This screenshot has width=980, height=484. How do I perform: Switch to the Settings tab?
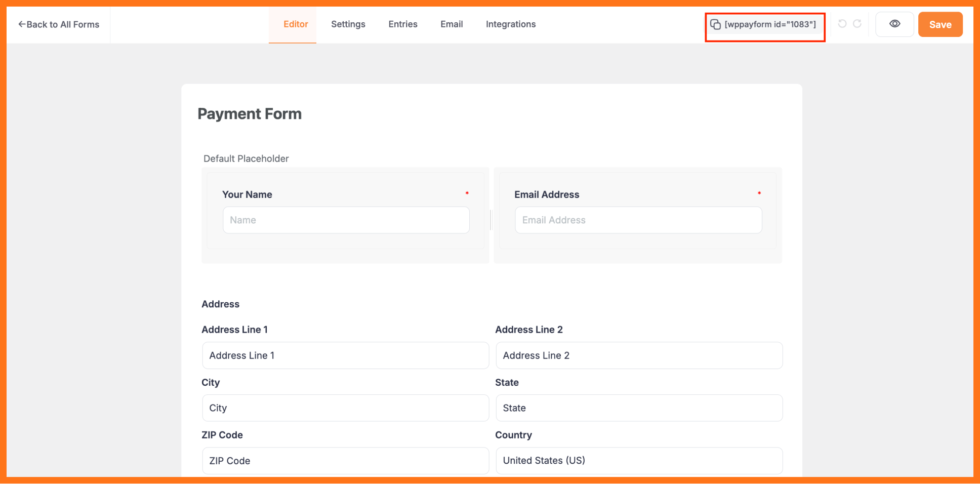[x=348, y=24]
